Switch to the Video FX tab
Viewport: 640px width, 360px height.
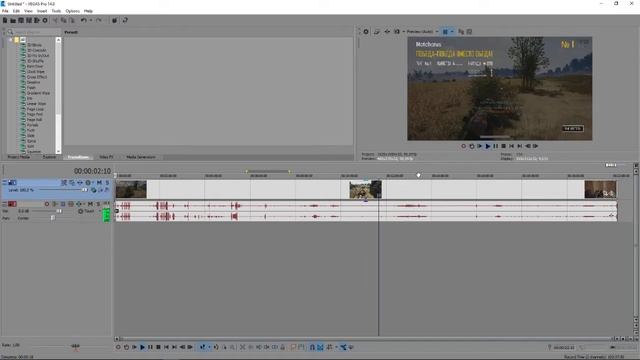pos(106,157)
